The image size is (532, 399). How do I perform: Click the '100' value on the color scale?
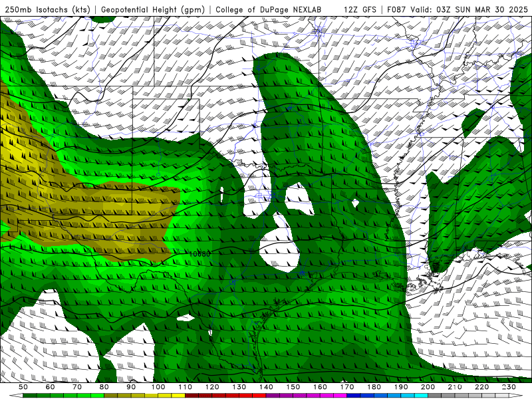pos(158,387)
